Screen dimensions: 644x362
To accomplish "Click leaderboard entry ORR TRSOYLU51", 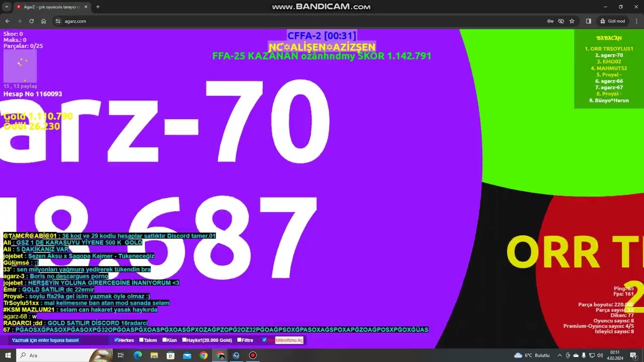I will coord(609,49).
